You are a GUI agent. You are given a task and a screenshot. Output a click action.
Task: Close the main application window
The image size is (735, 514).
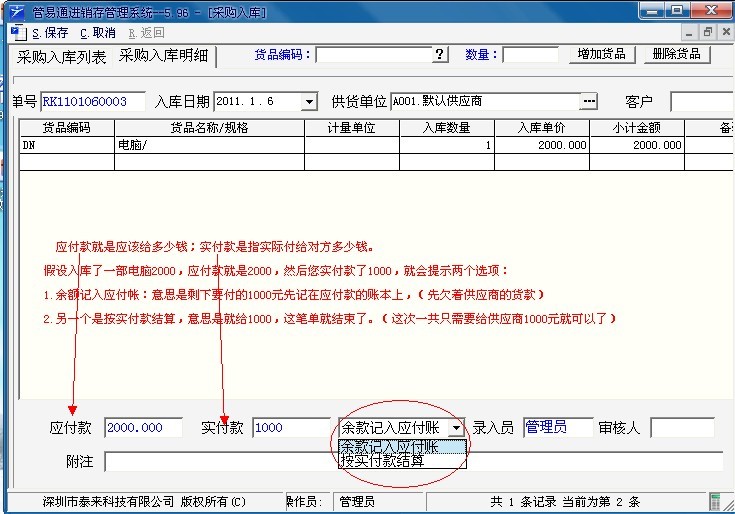tap(712, 11)
